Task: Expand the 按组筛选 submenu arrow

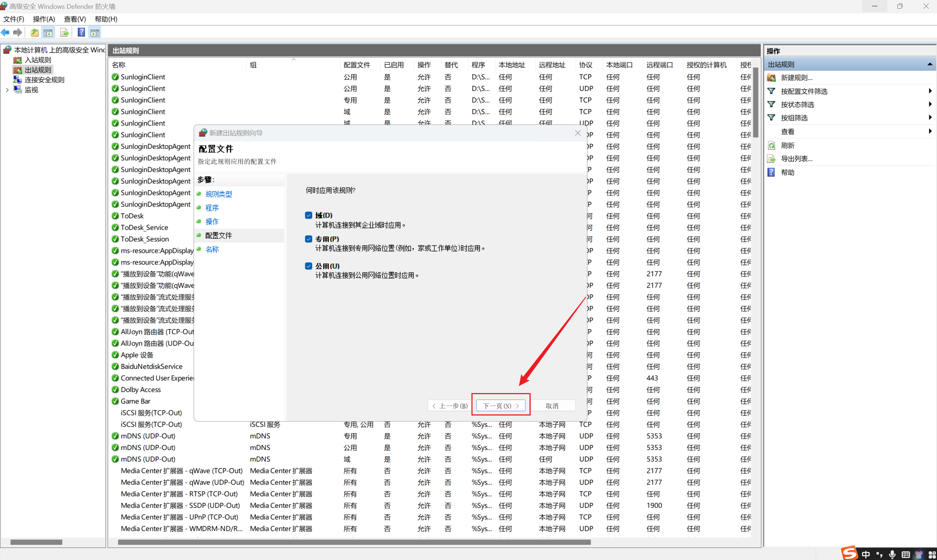Action: pos(930,117)
